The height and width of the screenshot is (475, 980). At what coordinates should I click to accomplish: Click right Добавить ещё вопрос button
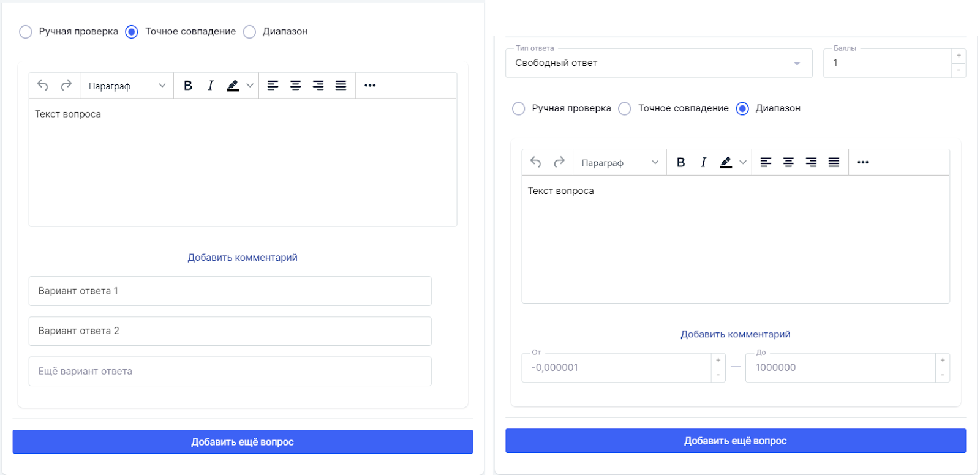pos(735,441)
